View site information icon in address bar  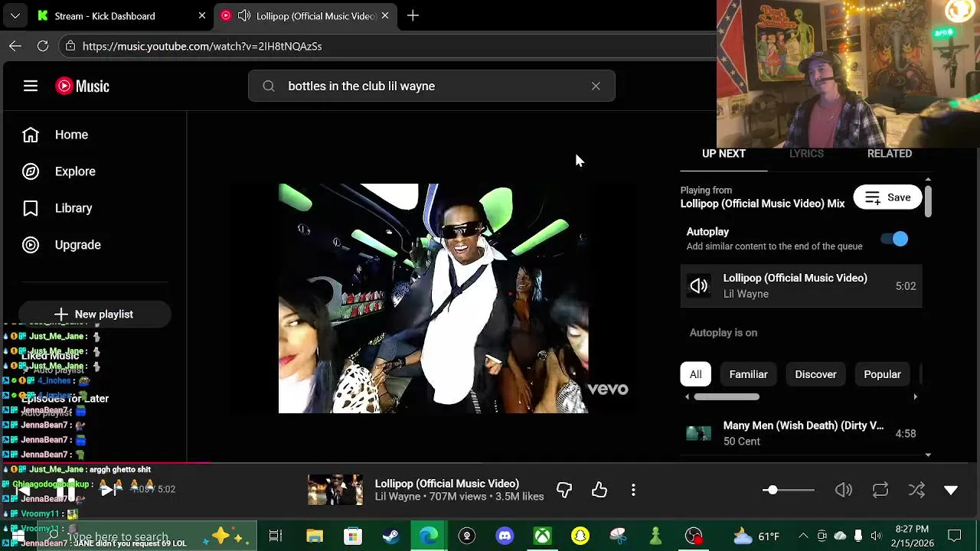(x=70, y=46)
